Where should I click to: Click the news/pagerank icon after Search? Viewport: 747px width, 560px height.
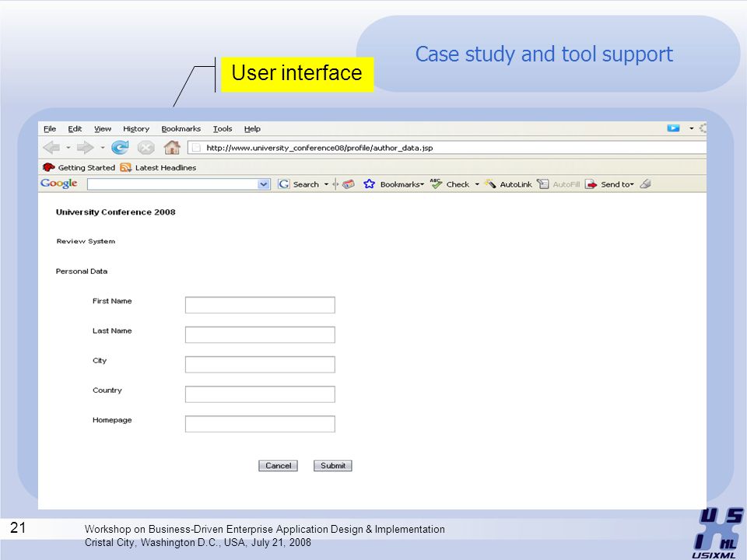tap(349, 184)
